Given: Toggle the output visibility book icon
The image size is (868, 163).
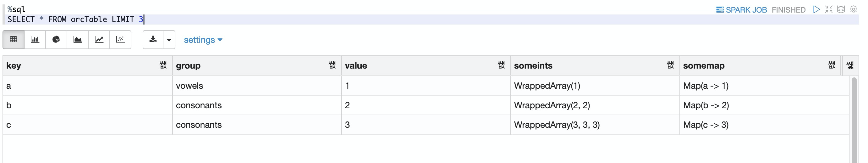Looking at the screenshot, I should point(841,9).
